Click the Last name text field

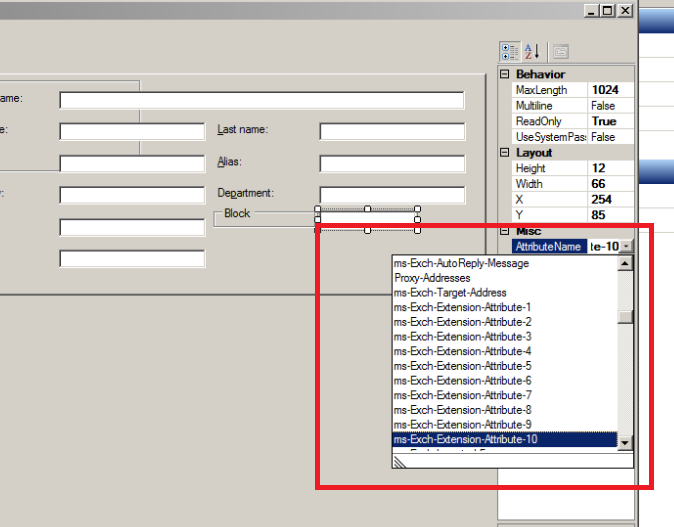pyautogui.click(x=392, y=131)
